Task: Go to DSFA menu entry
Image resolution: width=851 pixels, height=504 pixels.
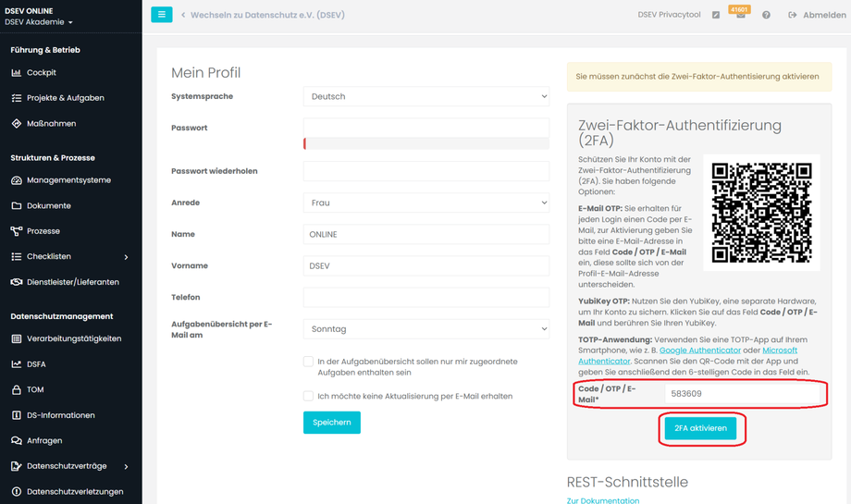Action: click(x=36, y=364)
